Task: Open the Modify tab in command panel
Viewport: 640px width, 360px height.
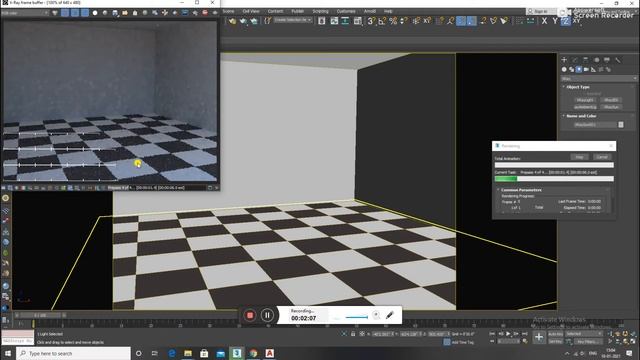Action: point(575,60)
